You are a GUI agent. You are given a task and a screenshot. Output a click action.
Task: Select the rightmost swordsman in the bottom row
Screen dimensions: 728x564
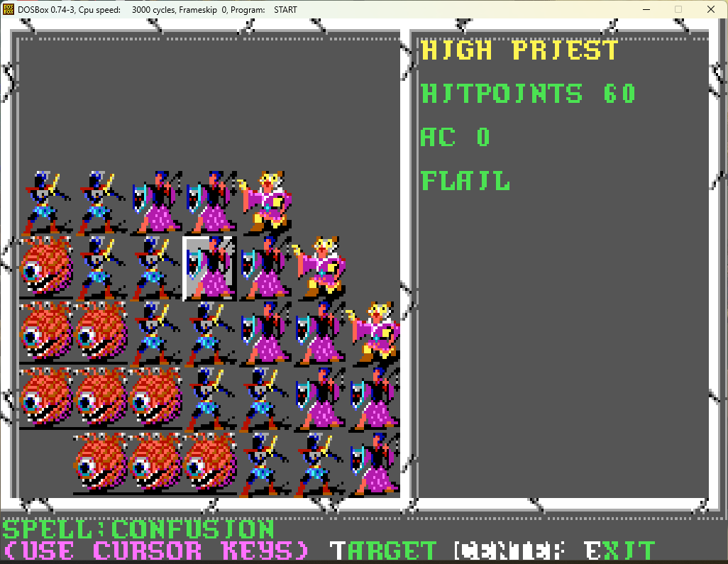point(319,465)
